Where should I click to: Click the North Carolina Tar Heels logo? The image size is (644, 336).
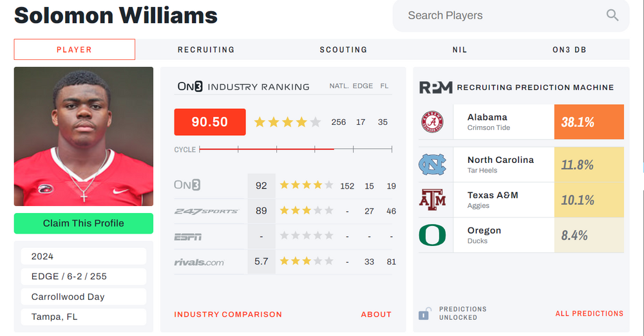point(432,164)
